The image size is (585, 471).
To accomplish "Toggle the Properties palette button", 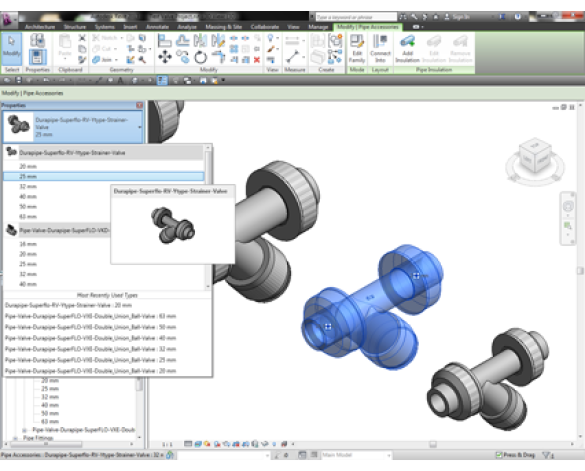I will (37, 57).
